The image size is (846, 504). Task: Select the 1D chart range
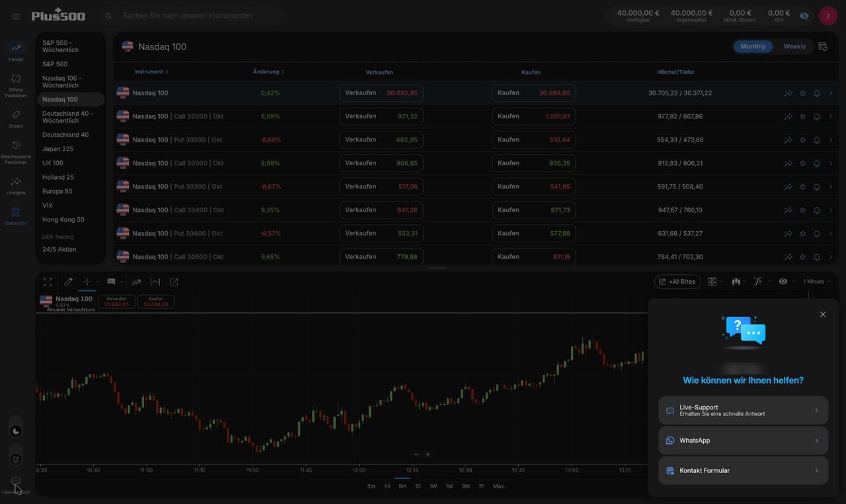(x=418, y=486)
